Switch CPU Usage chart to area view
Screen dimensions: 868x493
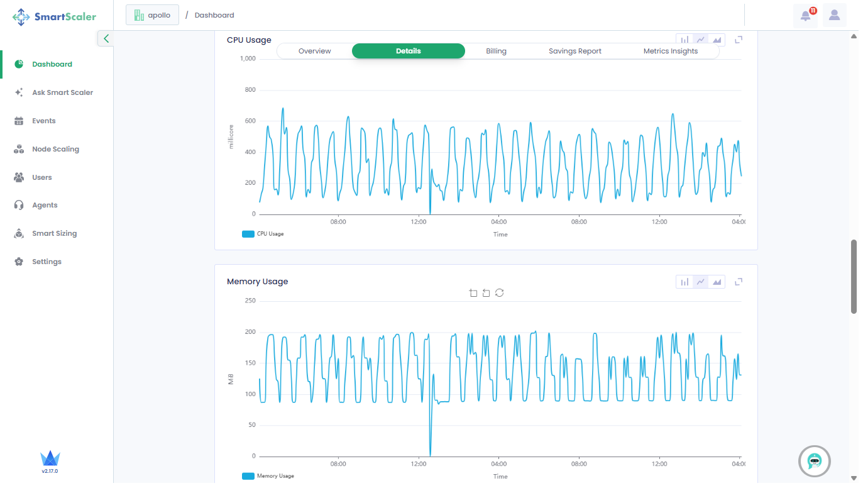click(717, 40)
